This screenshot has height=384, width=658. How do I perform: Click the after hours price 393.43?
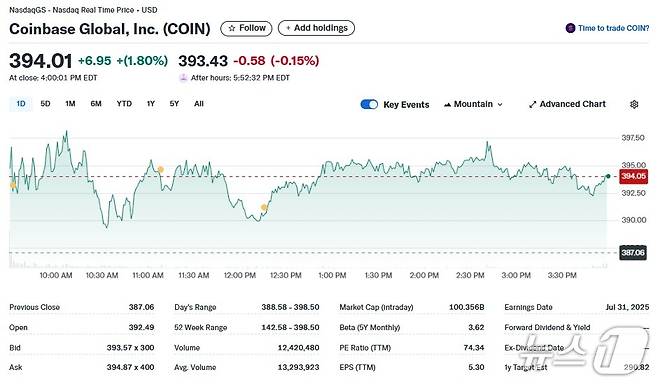coord(203,61)
